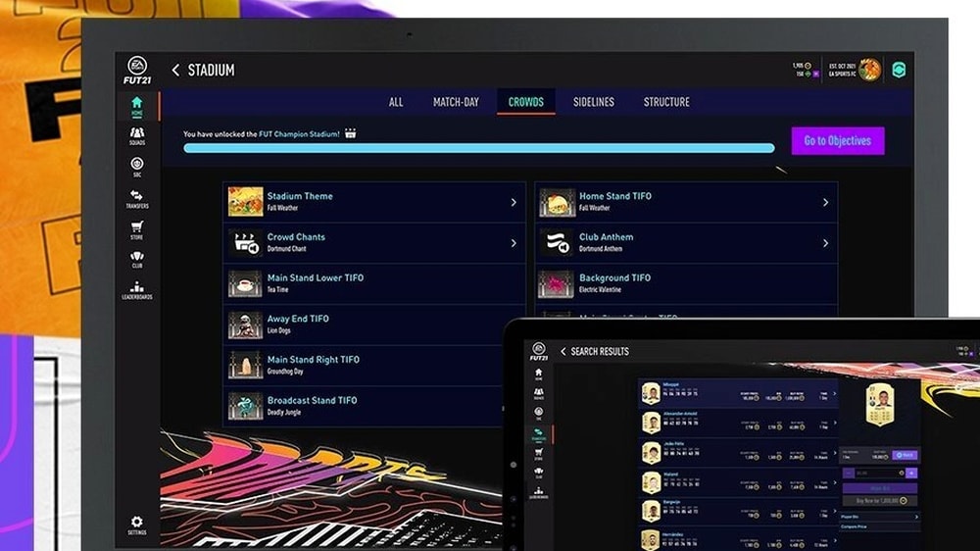
Task: Click the EA FUT21 logo on laptop
Action: tap(137, 70)
